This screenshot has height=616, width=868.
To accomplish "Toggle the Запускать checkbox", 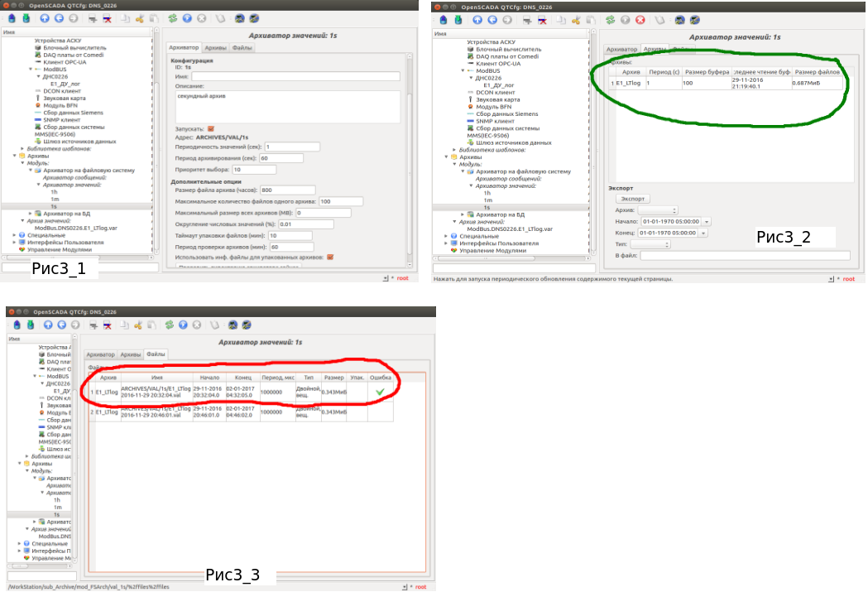I will click(x=211, y=128).
